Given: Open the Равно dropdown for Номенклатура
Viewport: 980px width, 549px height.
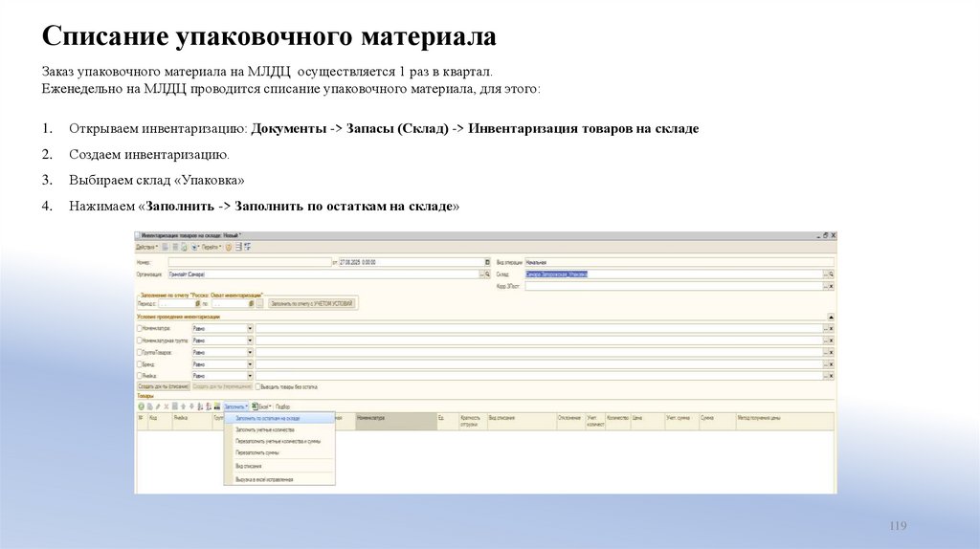Looking at the screenshot, I should point(250,328).
